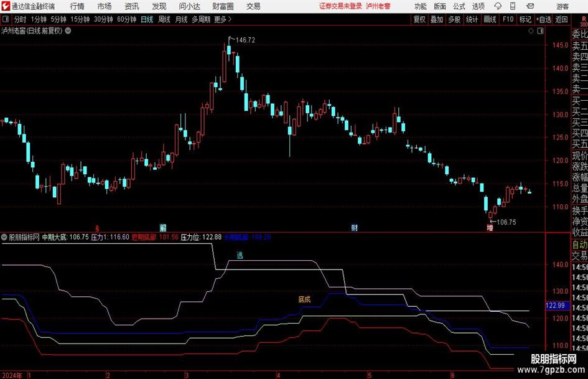
Task: Click the 压力1: 116.60 indicator value
Action: coord(110,237)
